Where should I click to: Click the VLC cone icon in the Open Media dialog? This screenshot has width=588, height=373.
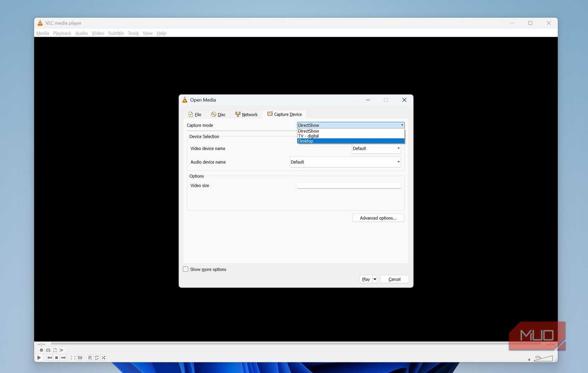185,100
